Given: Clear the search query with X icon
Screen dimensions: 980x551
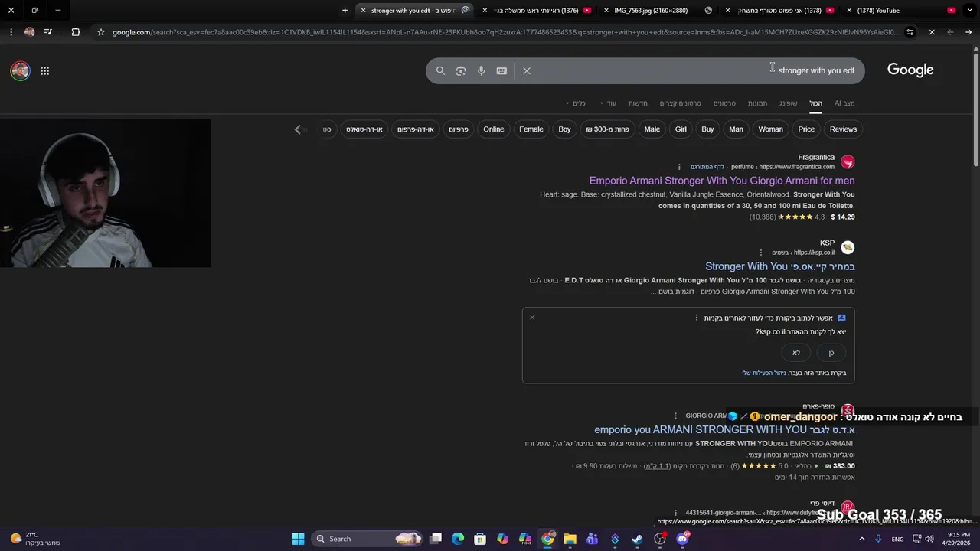Looking at the screenshot, I should coord(527,70).
